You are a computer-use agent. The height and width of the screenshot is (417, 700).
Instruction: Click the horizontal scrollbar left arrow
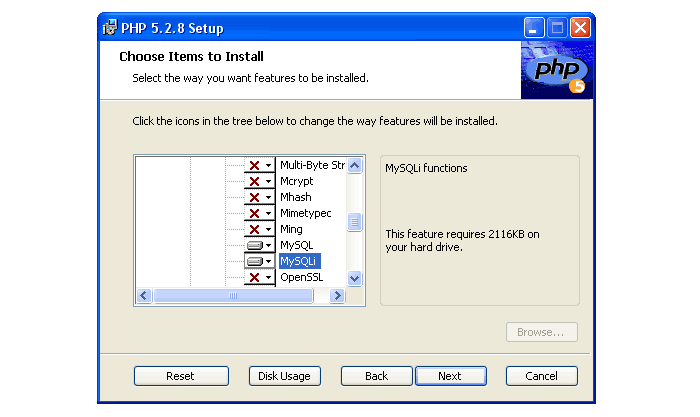[143, 296]
